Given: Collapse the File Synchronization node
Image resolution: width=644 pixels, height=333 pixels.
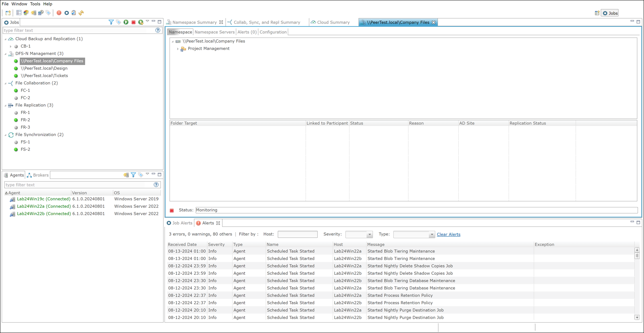Looking at the screenshot, I should tap(6, 135).
